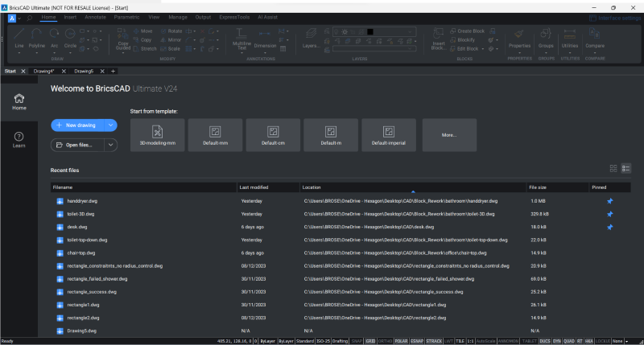Click the Mirror tool
644x345 pixels.
point(171,39)
